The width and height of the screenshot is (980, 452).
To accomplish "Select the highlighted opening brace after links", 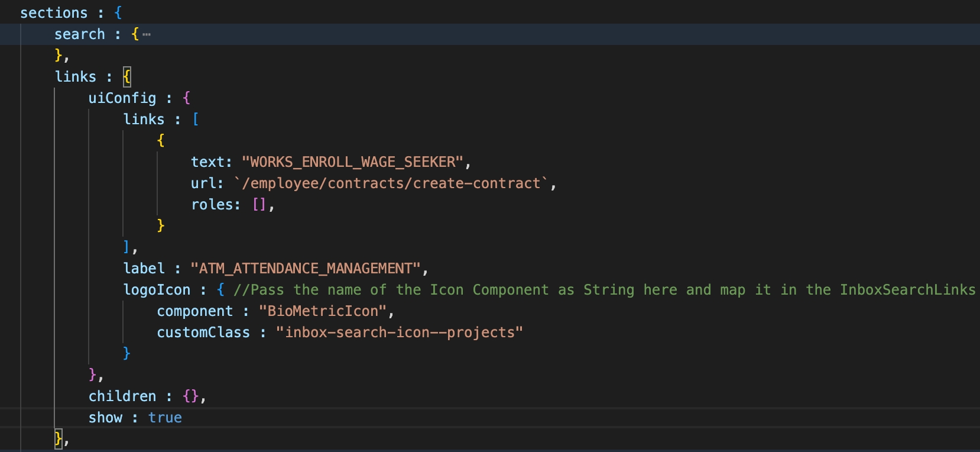I will pyautogui.click(x=126, y=77).
